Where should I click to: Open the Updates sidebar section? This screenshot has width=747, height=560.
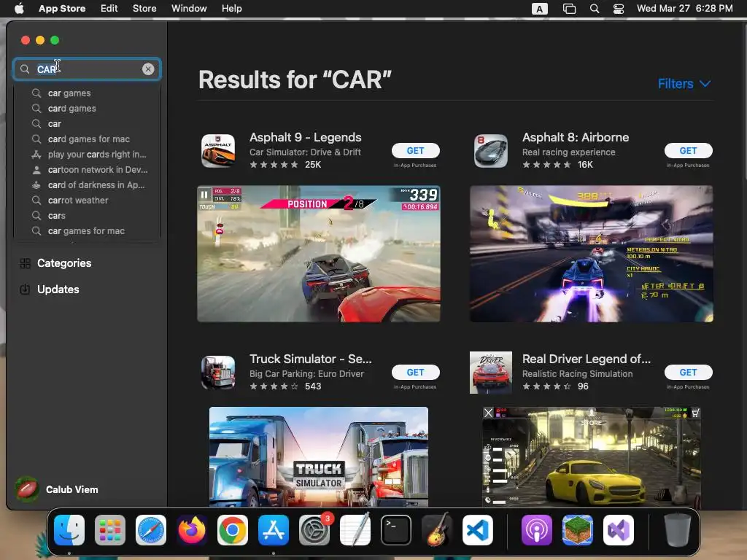tap(58, 289)
